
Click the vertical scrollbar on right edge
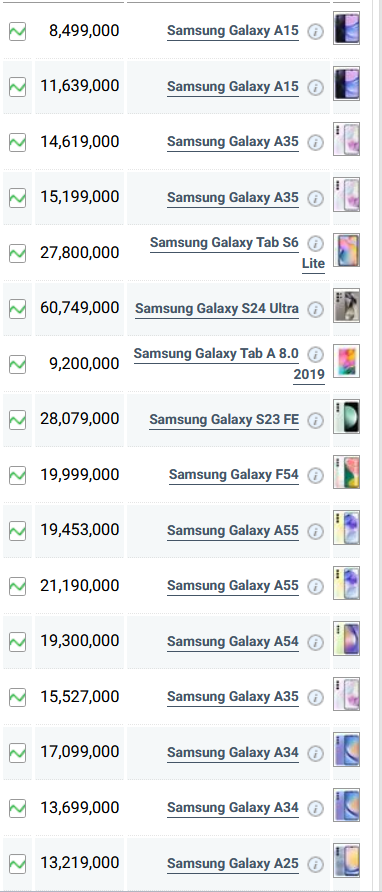(x=376, y=446)
